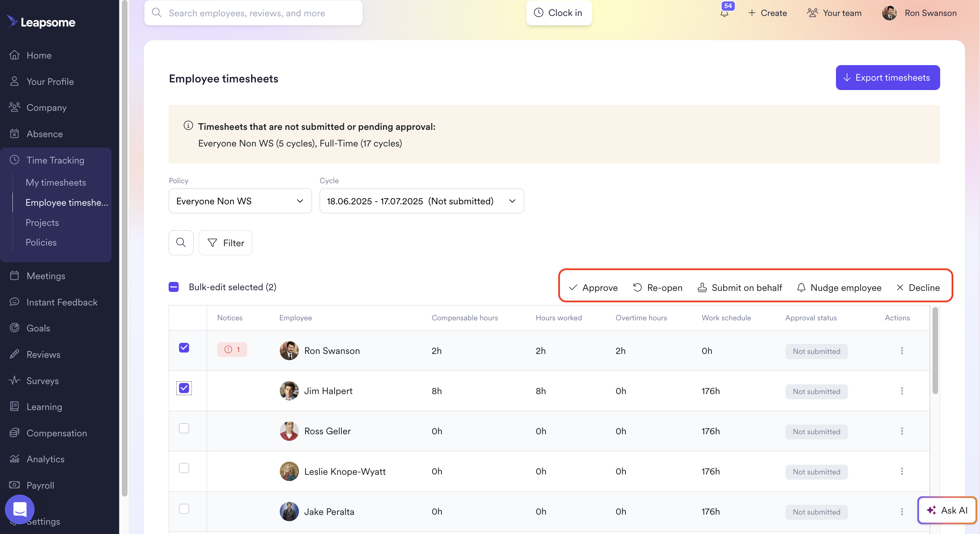Click Ron Swanson's notice badge showing 1
This screenshot has width=980, height=534.
232,349
